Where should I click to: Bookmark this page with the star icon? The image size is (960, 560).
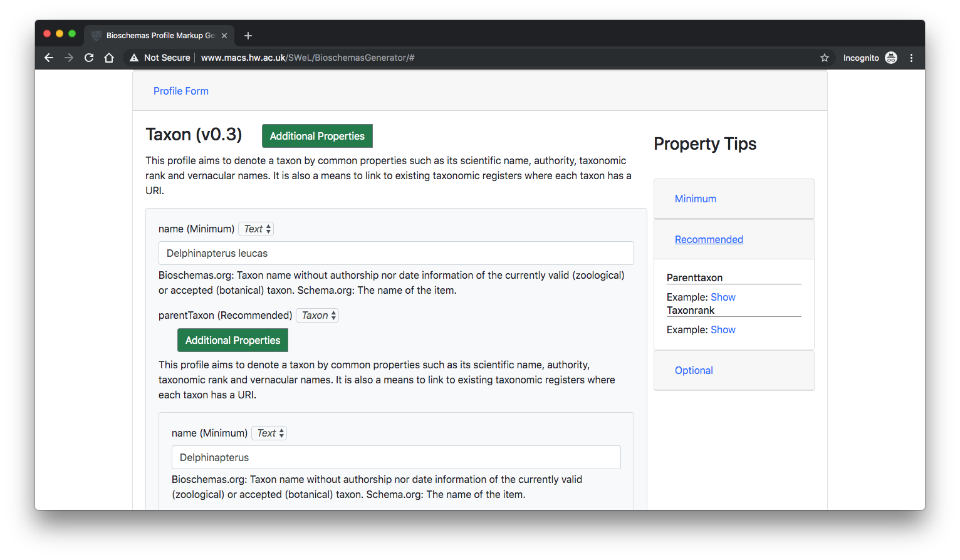[825, 58]
